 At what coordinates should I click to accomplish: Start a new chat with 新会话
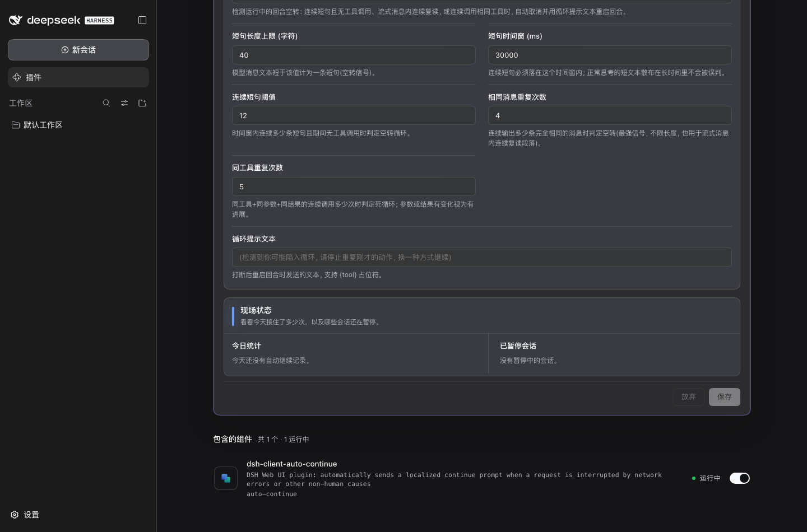(78, 50)
